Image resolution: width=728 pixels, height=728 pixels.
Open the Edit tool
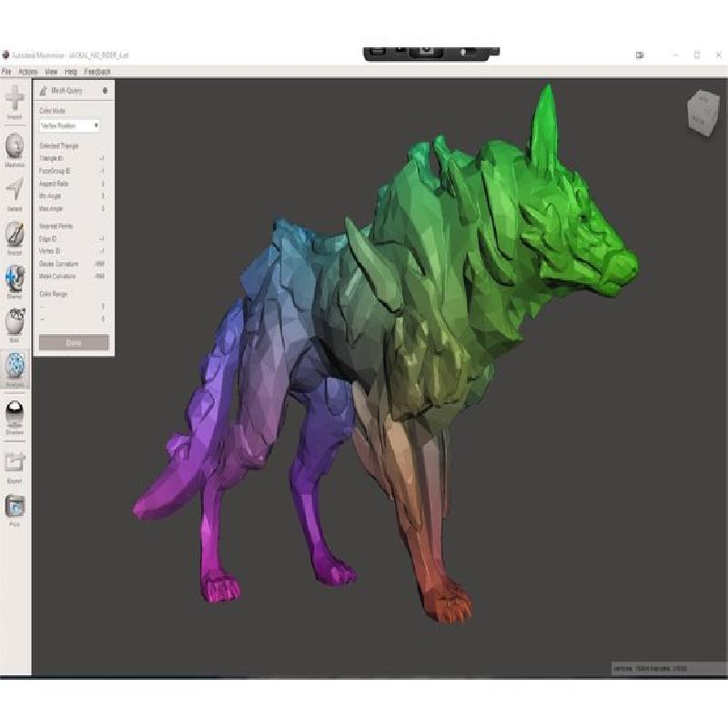[x=15, y=321]
